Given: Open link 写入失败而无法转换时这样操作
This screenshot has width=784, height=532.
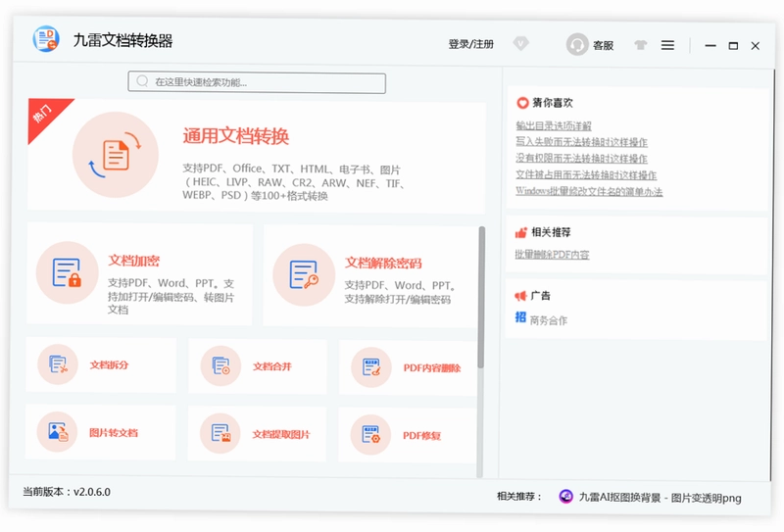Looking at the screenshot, I should click(x=581, y=142).
